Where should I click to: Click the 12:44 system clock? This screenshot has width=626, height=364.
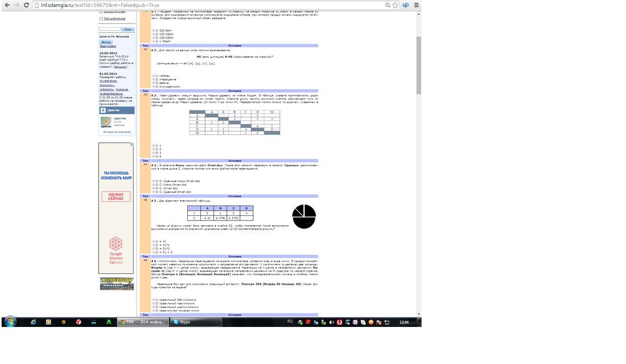(404, 322)
